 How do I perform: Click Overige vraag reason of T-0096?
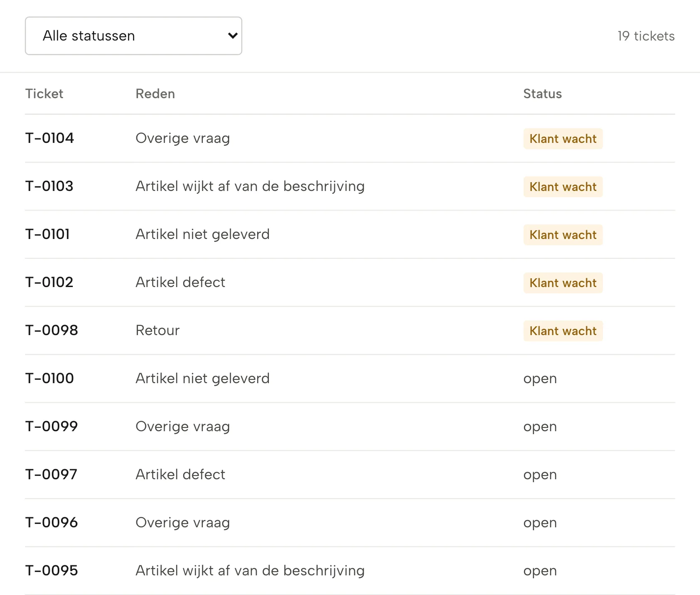pyautogui.click(x=183, y=523)
